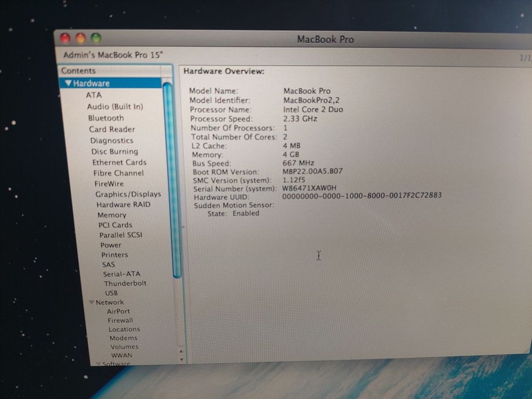532x399 pixels.
Task: Click SMC version 1.12f5
Action: (294, 180)
